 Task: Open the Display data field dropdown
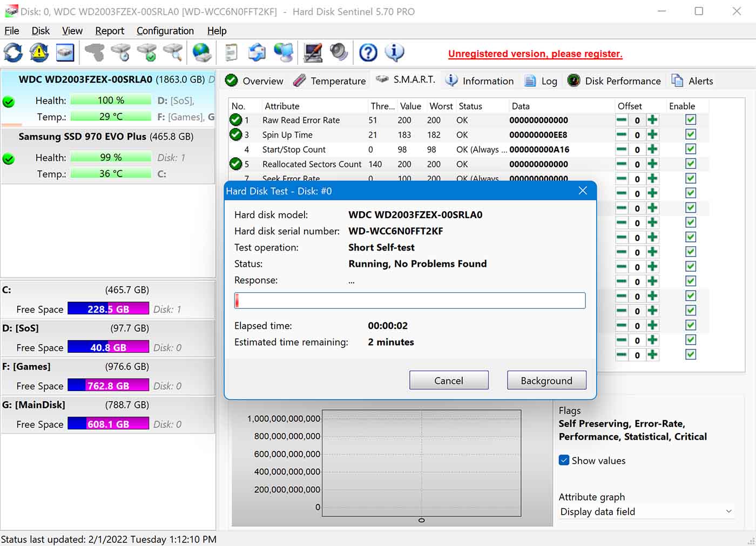[x=646, y=511]
